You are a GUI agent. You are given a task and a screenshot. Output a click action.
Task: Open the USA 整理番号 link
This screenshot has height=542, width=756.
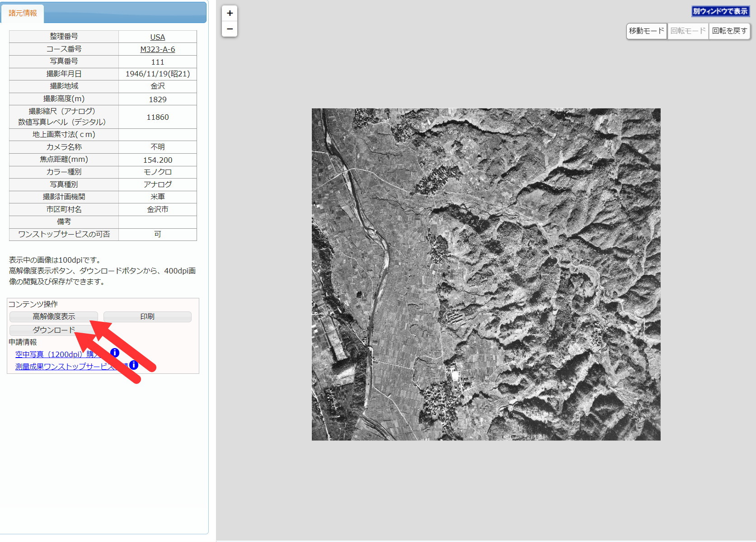[158, 37]
